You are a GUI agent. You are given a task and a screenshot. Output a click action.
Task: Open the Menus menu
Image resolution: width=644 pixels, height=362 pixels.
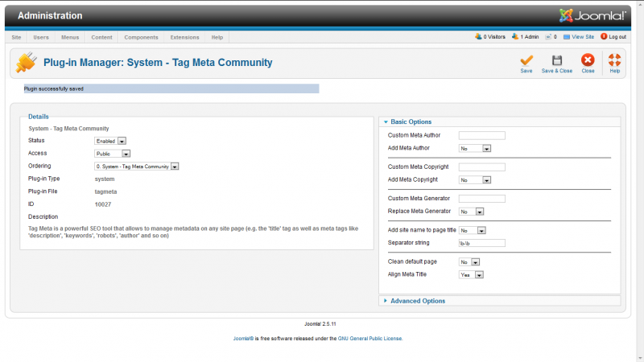point(70,37)
